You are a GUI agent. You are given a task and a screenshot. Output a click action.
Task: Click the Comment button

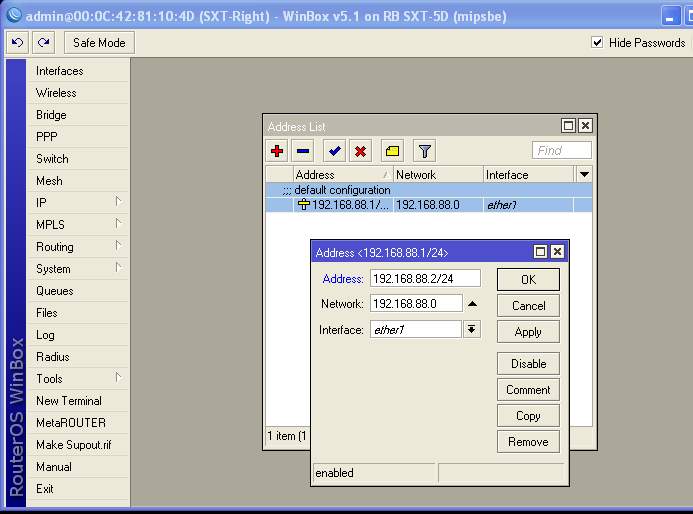coord(528,390)
